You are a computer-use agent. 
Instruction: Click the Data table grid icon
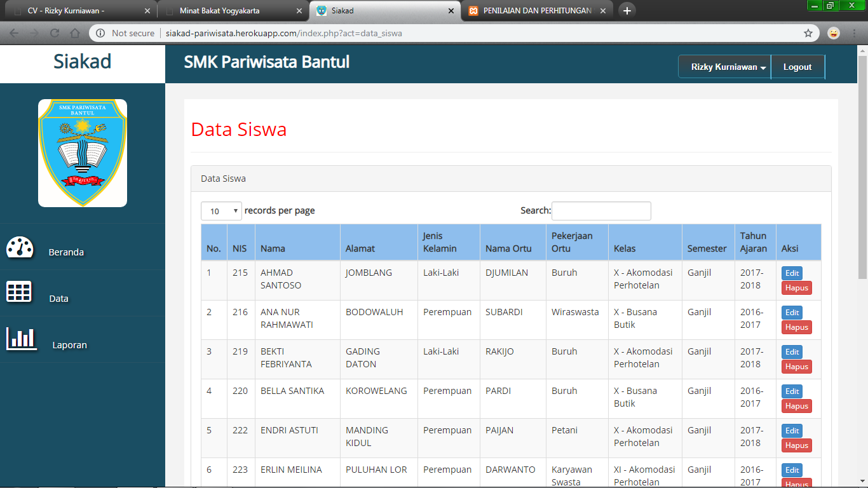19,292
